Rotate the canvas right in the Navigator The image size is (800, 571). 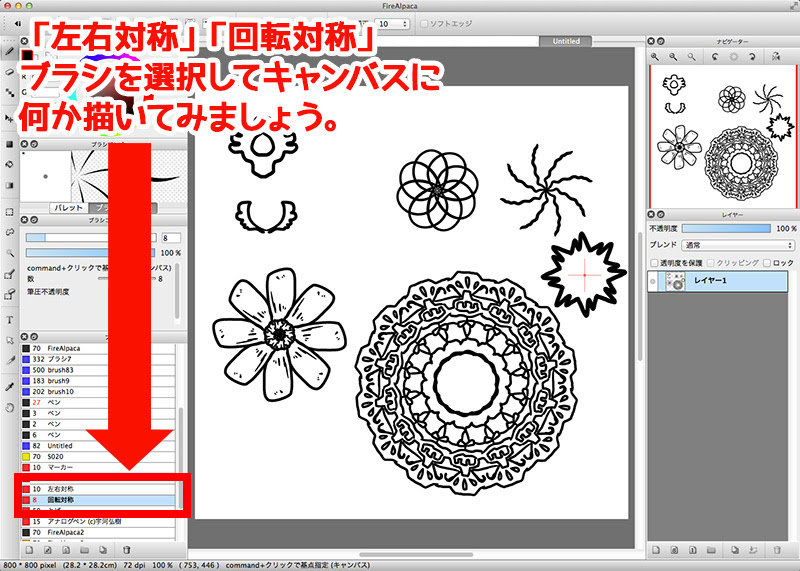[x=752, y=57]
